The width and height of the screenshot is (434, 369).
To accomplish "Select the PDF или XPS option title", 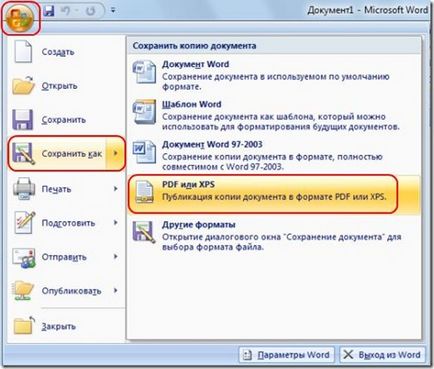I will 188,184.
